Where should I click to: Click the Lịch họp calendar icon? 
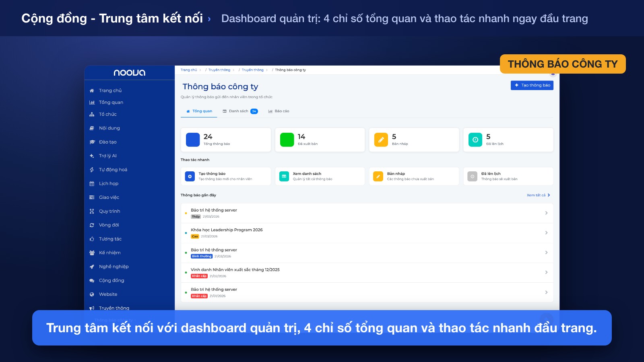pyautogui.click(x=92, y=183)
